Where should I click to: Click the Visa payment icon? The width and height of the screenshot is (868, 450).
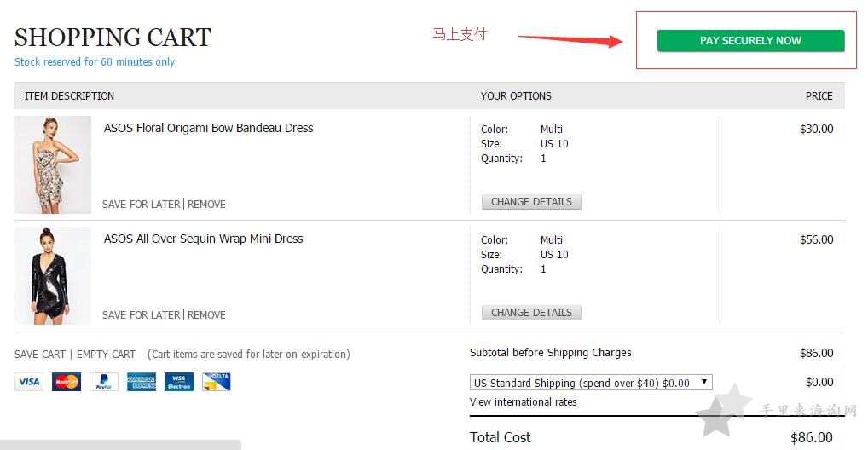(x=29, y=381)
